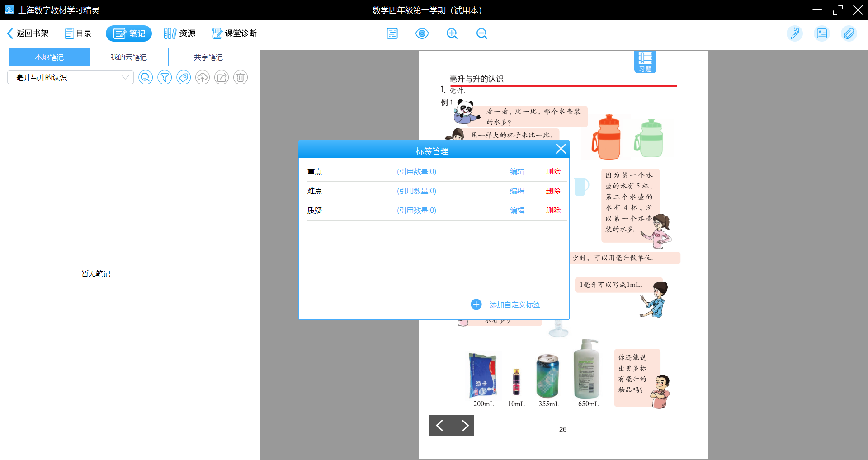Click the upload notes cloud icon
This screenshot has height=460, width=868.
pyautogui.click(x=203, y=78)
